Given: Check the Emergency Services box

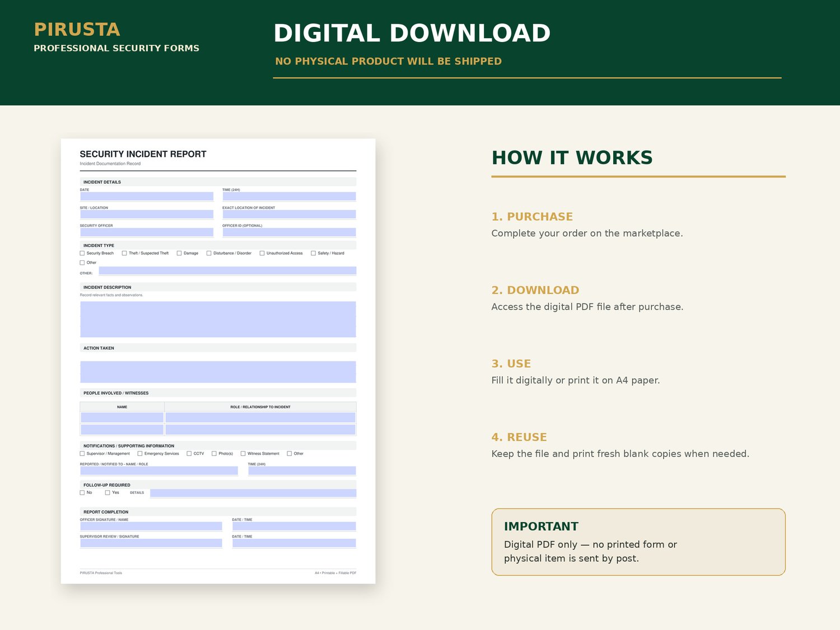Looking at the screenshot, I should 140,454.
